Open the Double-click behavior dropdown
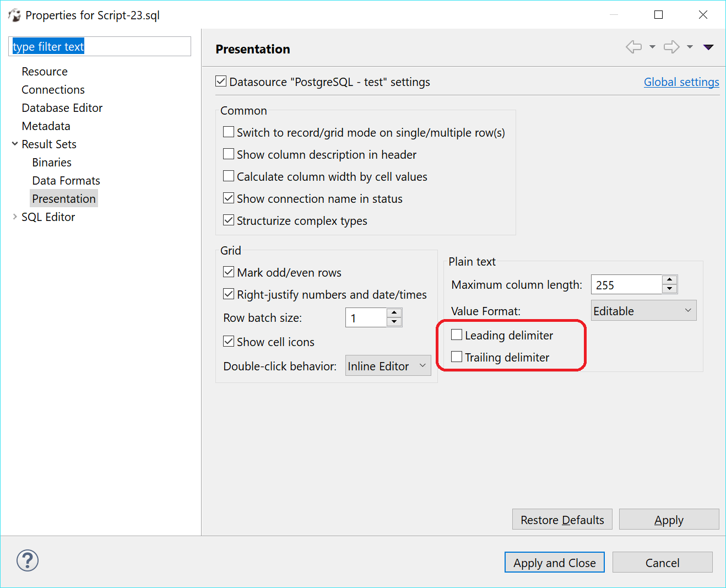Viewport: 726px width, 588px height. tap(388, 365)
